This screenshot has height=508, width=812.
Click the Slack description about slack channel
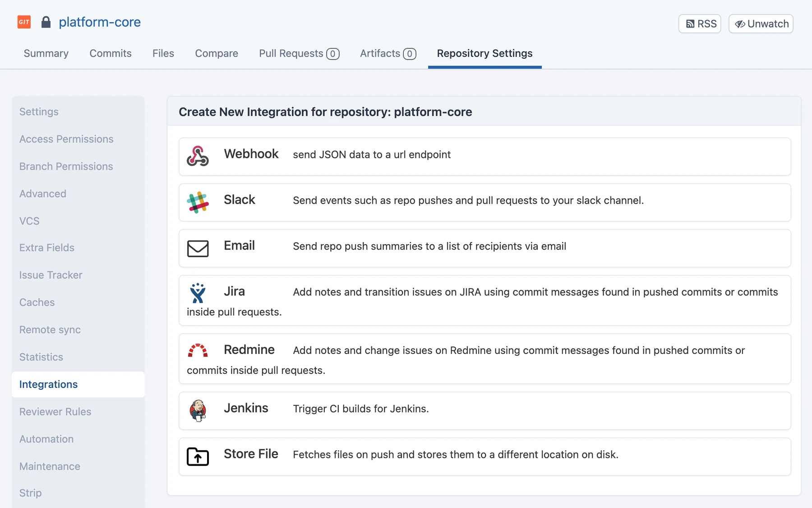(x=468, y=200)
